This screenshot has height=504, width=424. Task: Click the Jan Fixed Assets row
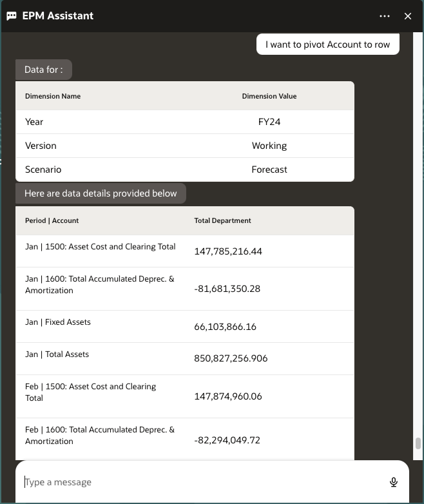(x=184, y=326)
